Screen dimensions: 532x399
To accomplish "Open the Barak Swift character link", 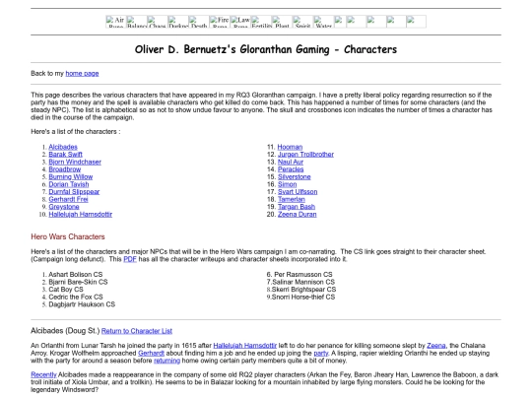I will tap(65, 155).
